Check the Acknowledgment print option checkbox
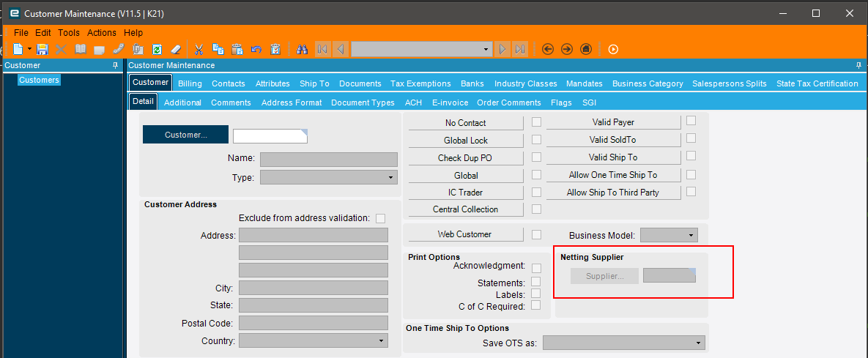This screenshot has width=868, height=358. pos(536,268)
